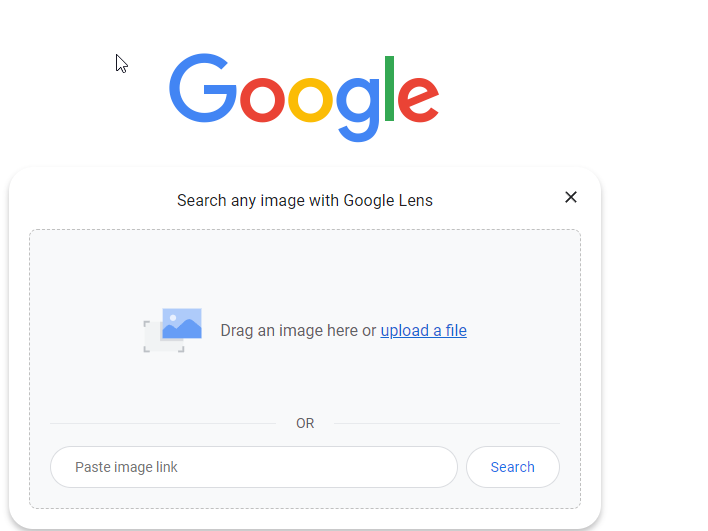The width and height of the screenshot is (708, 531).
Task: Open the "upload a file" link
Action: click(423, 331)
